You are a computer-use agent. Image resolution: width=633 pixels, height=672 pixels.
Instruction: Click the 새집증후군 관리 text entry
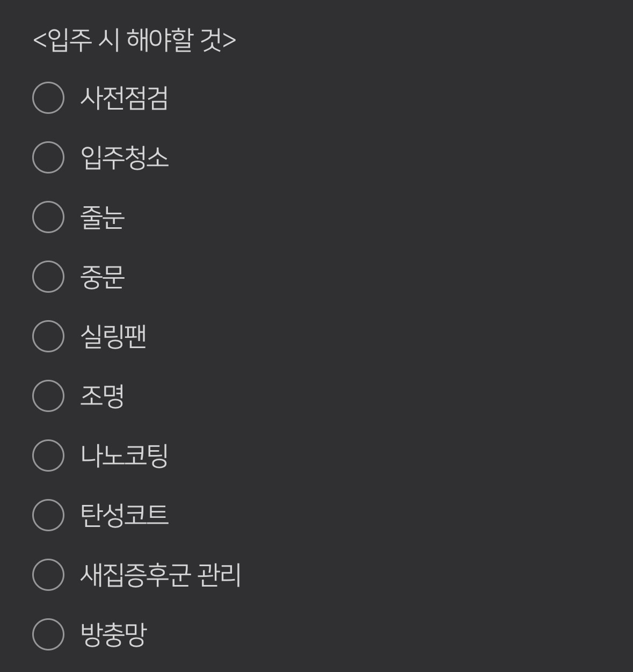tap(161, 575)
